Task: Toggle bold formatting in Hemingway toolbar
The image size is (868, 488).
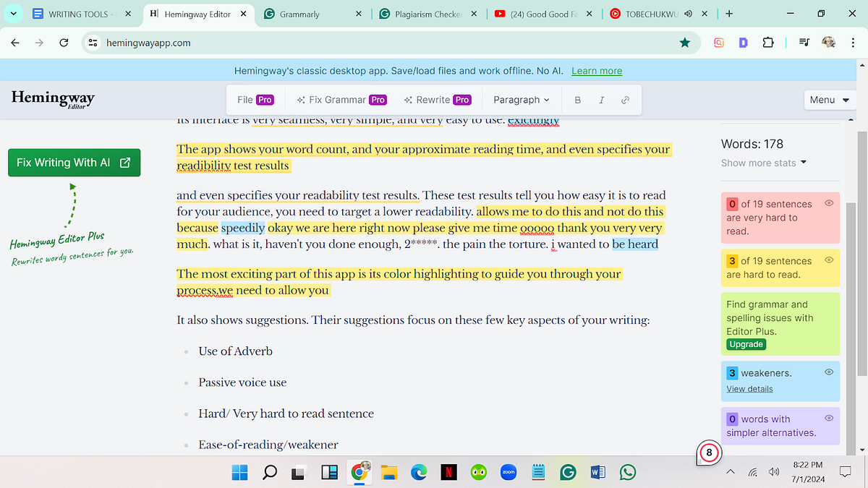Action: click(577, 100)
